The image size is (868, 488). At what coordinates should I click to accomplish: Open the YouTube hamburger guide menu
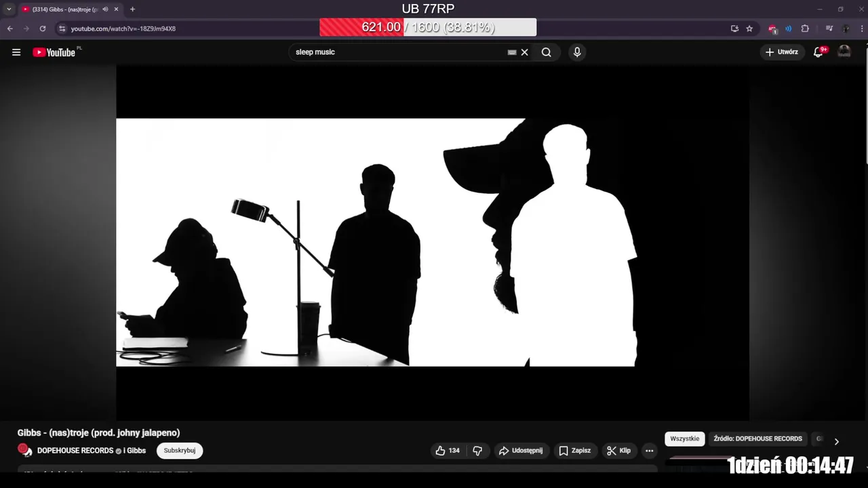coord(16,52)
